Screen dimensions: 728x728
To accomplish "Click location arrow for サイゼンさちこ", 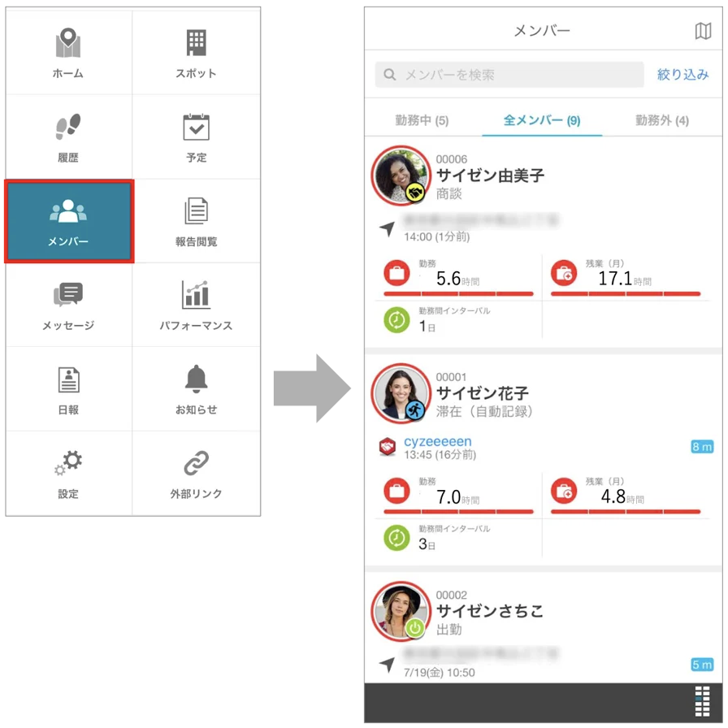I will [x=388, y=665].
